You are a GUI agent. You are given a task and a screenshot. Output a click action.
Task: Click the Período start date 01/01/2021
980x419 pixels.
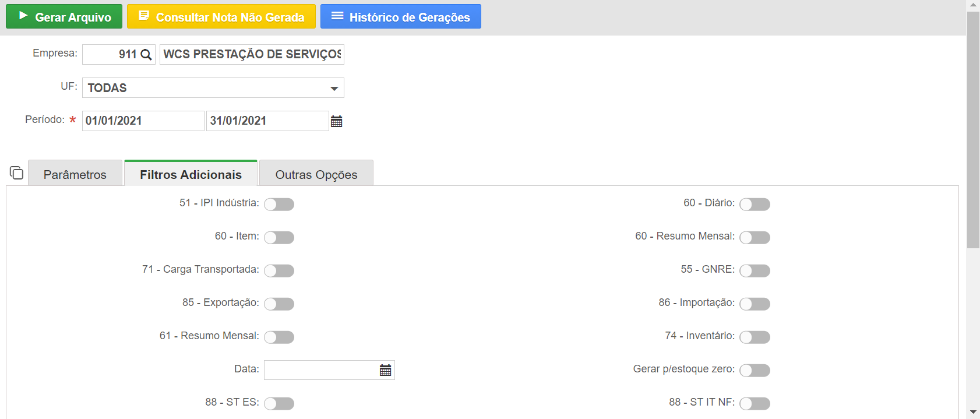point(143,121)
